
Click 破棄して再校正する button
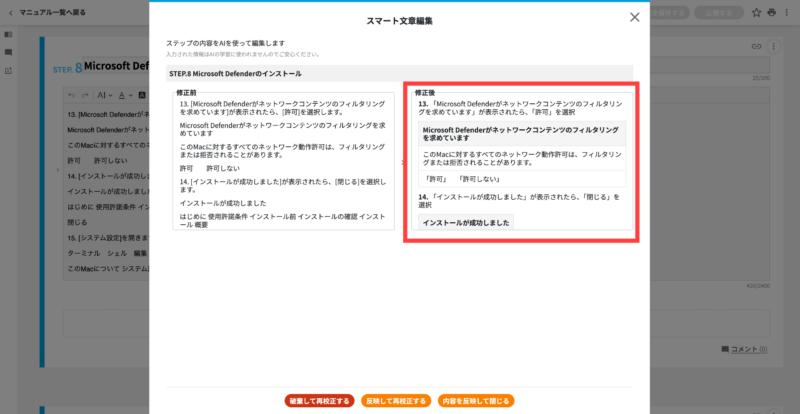[319, 401]
